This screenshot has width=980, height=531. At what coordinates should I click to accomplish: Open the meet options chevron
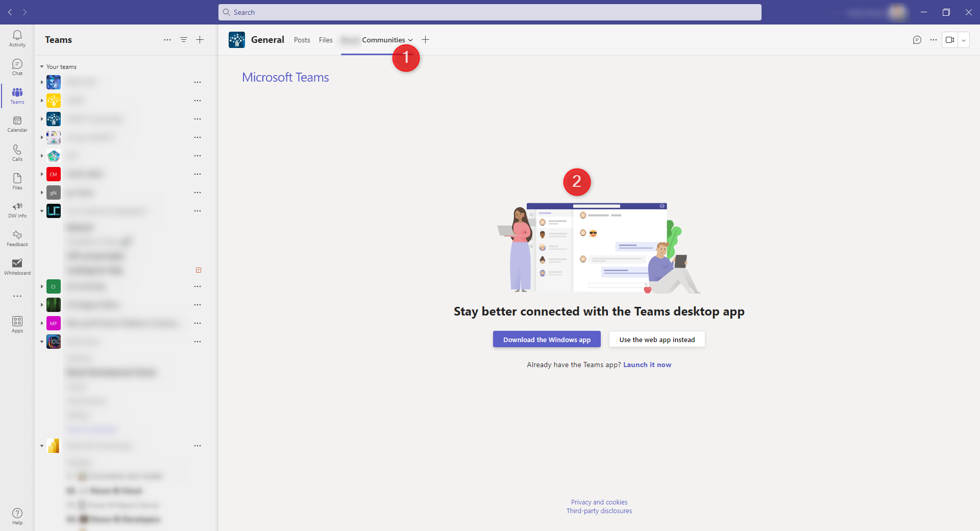pos(964,40)
